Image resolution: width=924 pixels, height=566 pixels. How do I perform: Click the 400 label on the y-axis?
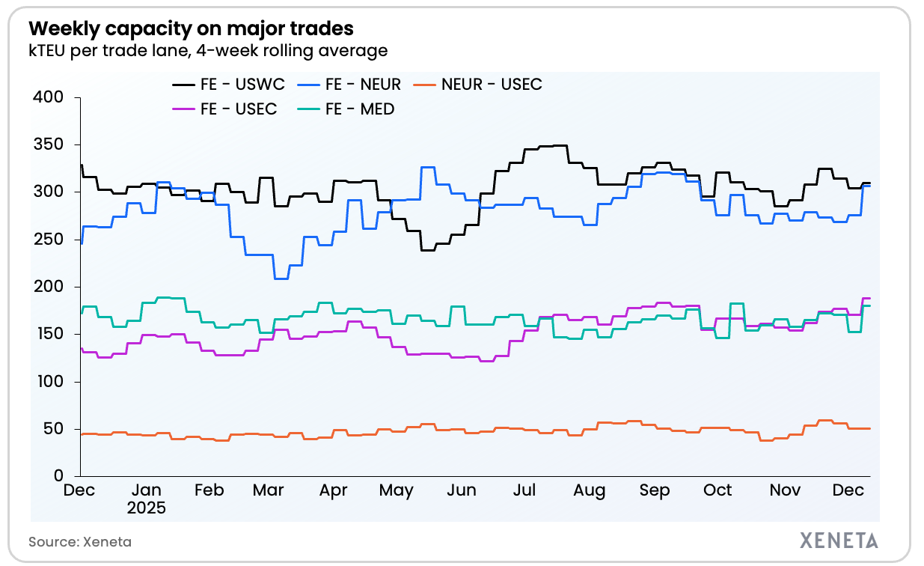(x=49, y=97)
